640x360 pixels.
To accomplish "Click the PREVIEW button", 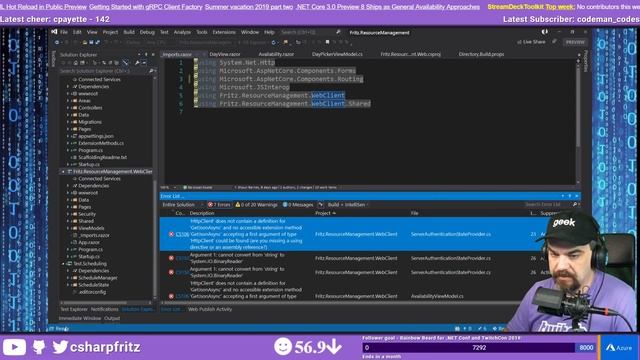I will click(575, 42).
